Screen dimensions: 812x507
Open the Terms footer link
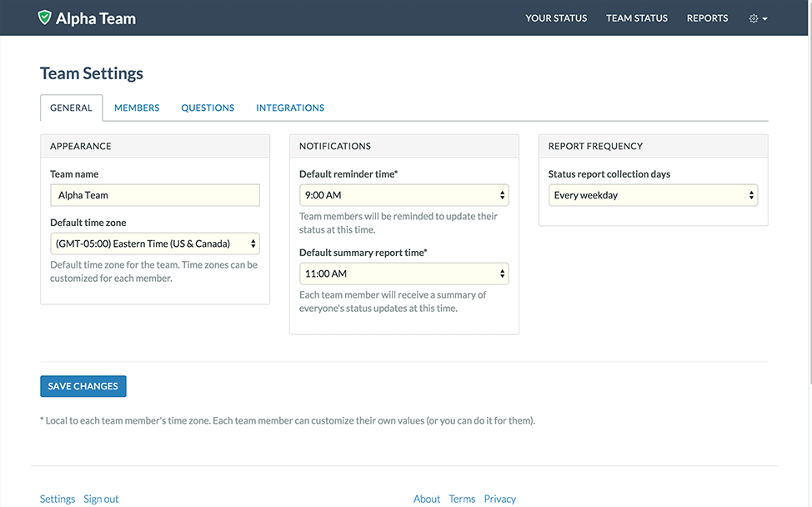point(462,499)
